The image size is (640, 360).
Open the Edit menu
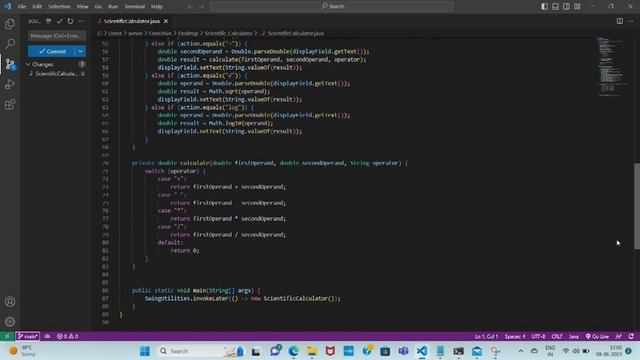click(x=37, y=7)
